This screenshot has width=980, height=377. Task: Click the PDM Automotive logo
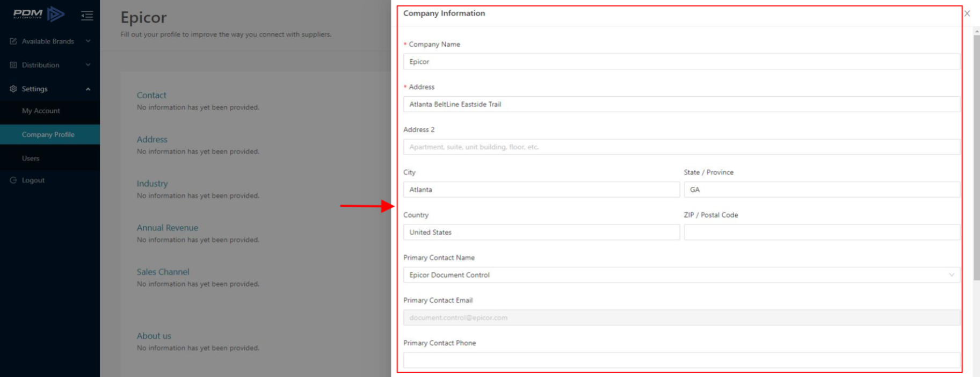coord(39,14)
